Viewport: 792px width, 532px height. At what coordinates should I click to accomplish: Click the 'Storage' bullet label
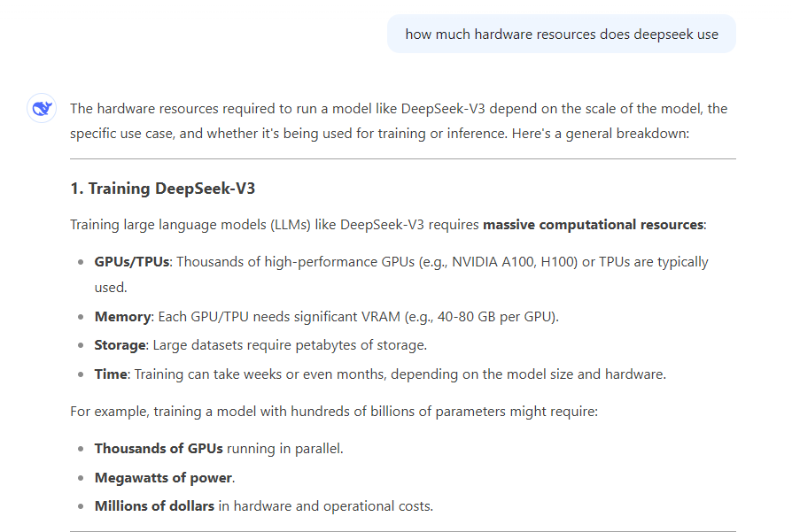pyautogui.click(x=120, y=345)
